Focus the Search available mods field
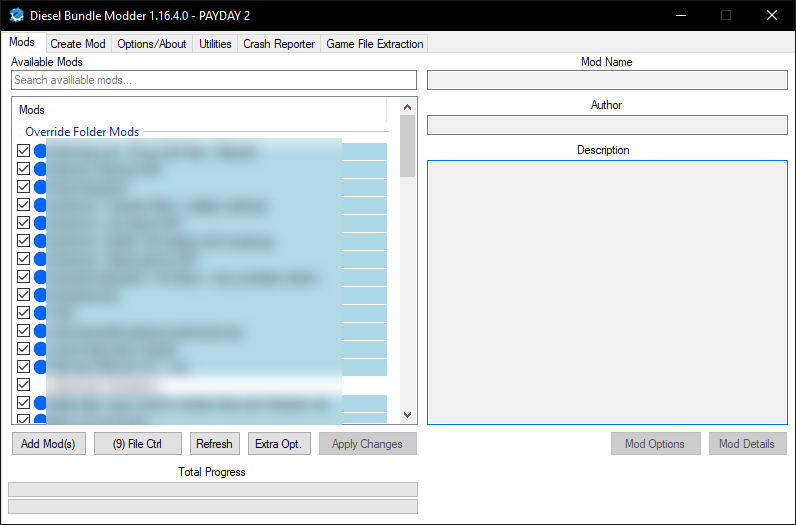Image resolution: width=796 pixels, height=525 pixels. click(214, 80)
